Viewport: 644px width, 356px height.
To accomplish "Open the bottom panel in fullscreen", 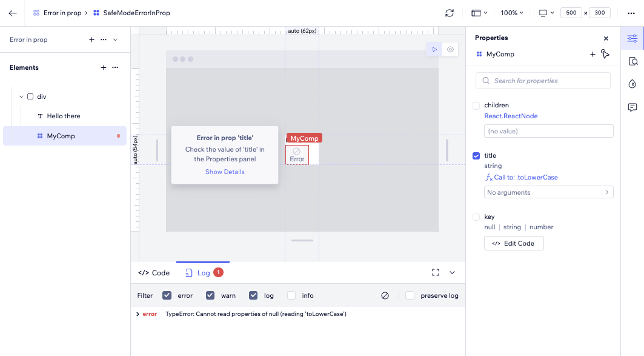I will tap(436, 272).
